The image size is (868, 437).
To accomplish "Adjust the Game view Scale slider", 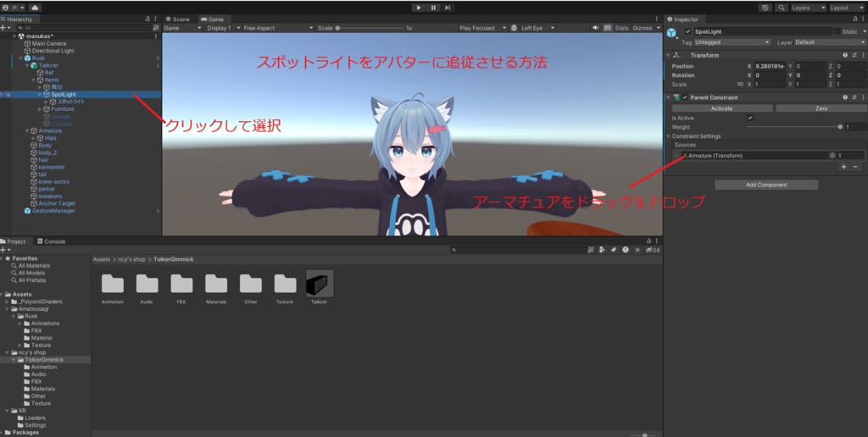I will coord(370,28).
